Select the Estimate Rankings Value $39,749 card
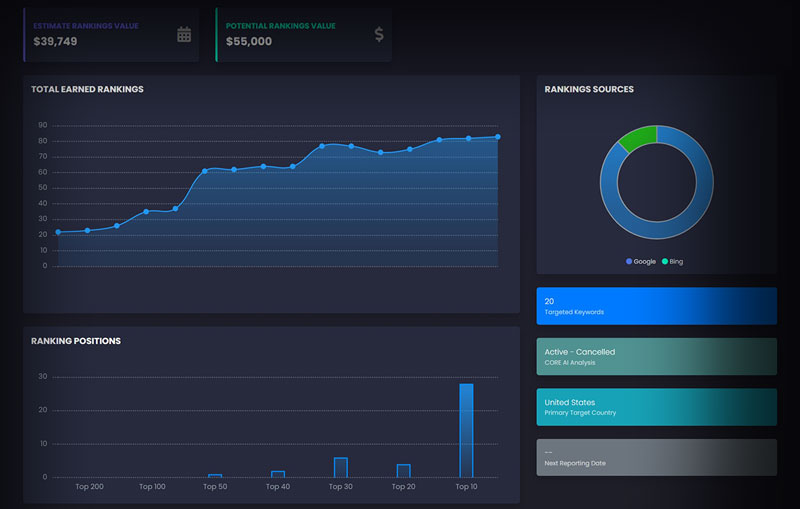The width and height of the screenshot is (800, 509). click(110, 35)
